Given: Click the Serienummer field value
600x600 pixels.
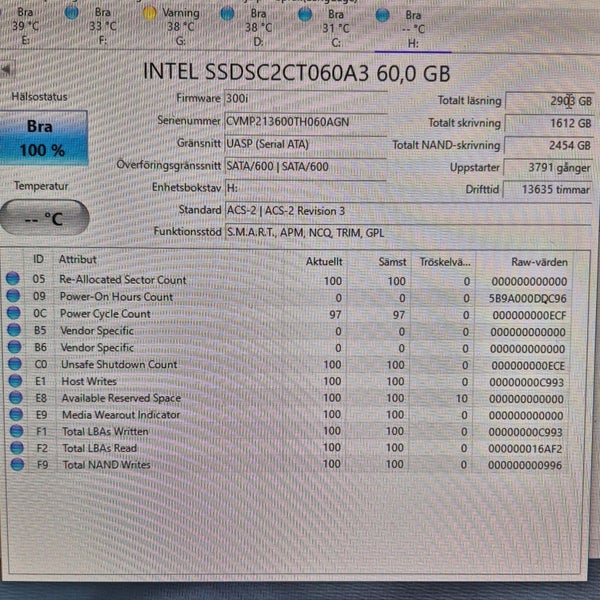Looking at the screenshot, I should click(305, 122).
